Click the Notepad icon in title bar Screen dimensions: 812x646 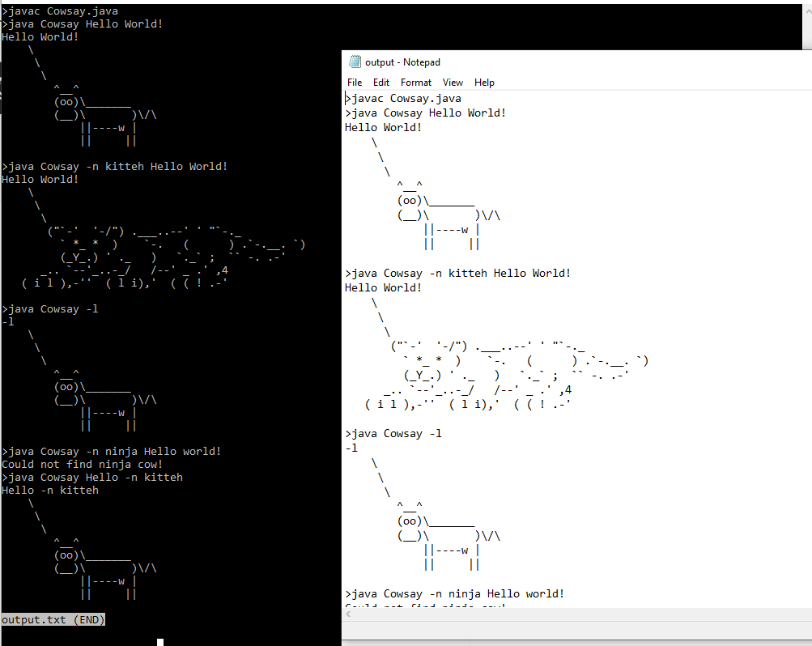tap(355, 62)
